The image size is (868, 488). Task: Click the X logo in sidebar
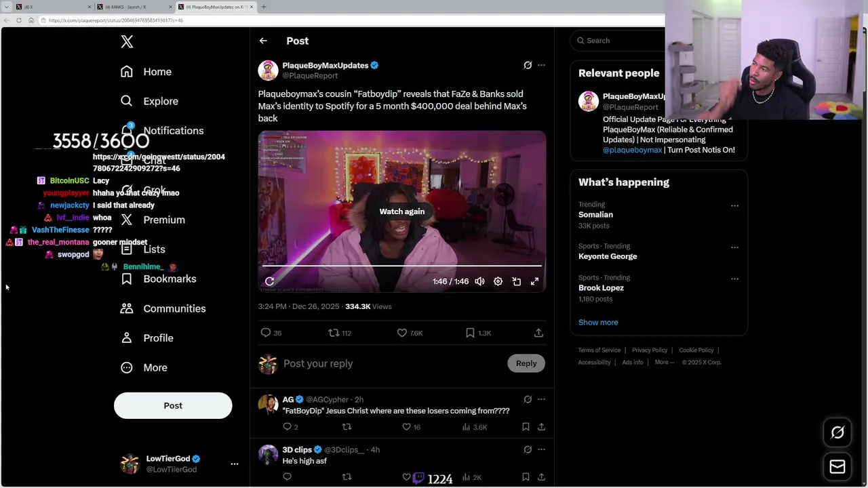coord(127,41)
